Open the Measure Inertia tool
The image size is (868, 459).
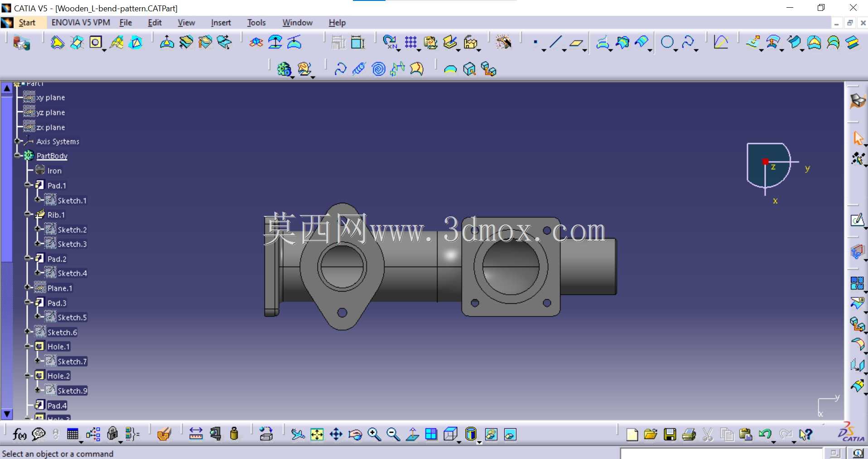tap(234, 434)
